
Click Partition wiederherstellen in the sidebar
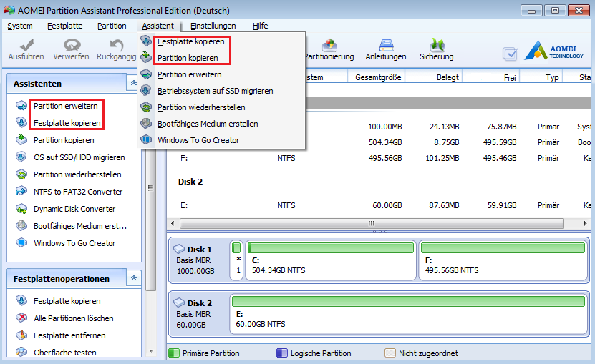(x=77, y=174)
